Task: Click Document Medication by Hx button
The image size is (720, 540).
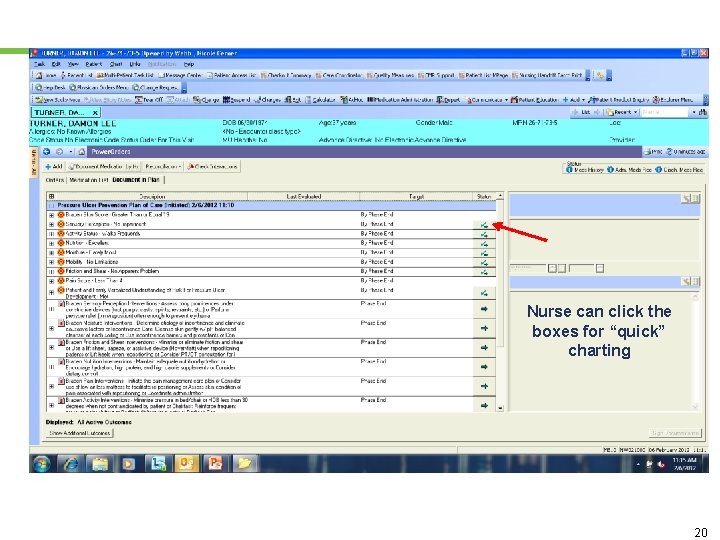Action: click(x=104, y=167)
